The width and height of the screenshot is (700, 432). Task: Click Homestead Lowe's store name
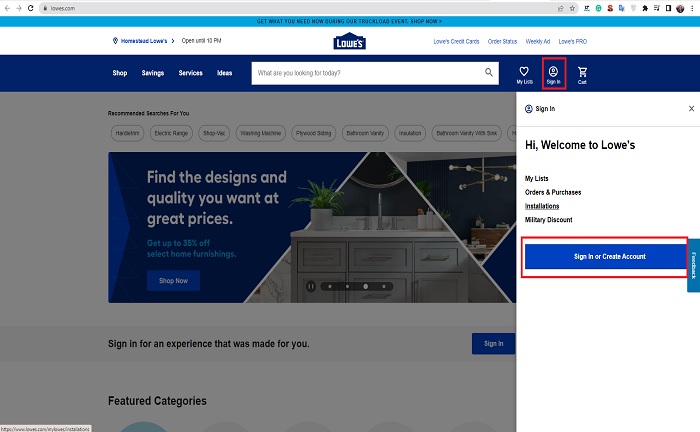(144, 41)
